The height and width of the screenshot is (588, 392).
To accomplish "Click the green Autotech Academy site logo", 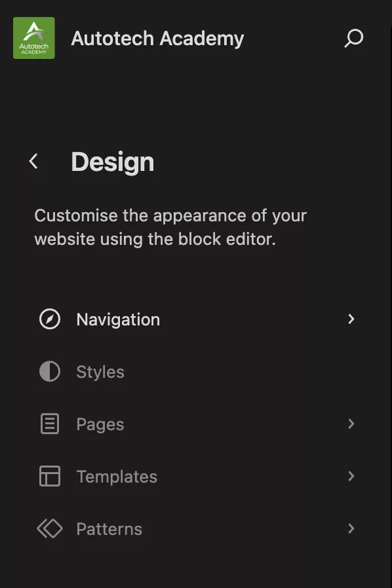I will pyautogui.click(x=34, y=38).
